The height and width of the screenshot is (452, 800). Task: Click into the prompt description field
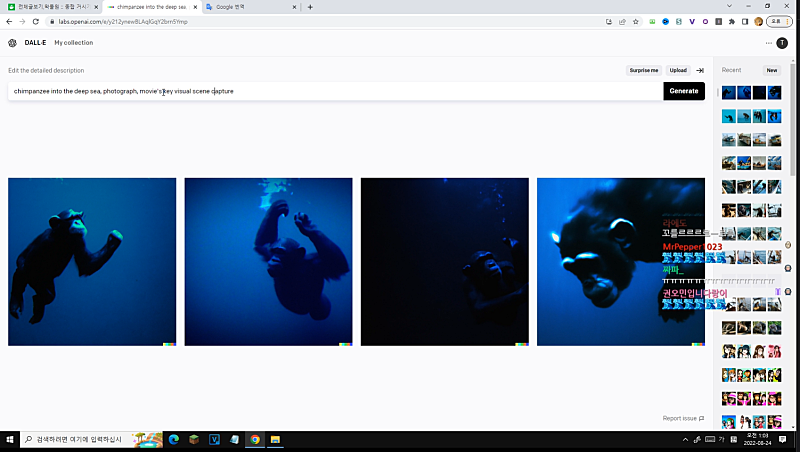click(x=330, y=91)
